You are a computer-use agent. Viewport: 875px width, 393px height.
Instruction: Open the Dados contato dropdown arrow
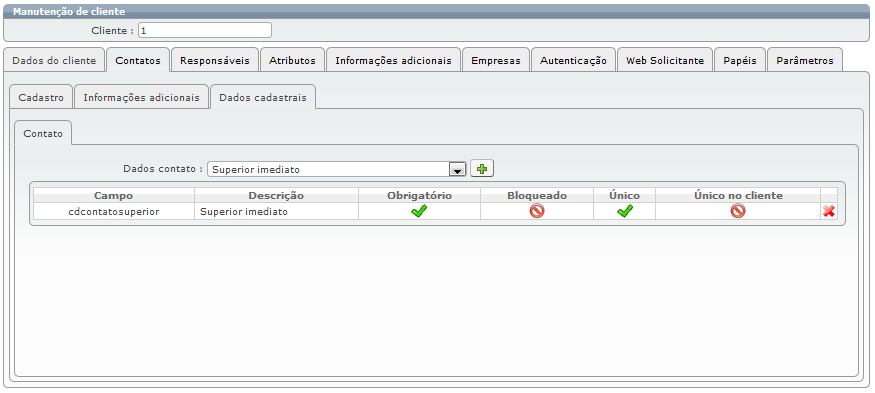click(458, 170)
